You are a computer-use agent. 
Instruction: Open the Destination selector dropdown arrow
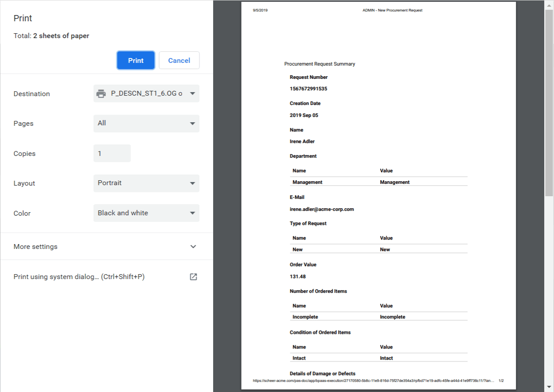[x=192, y=93]
